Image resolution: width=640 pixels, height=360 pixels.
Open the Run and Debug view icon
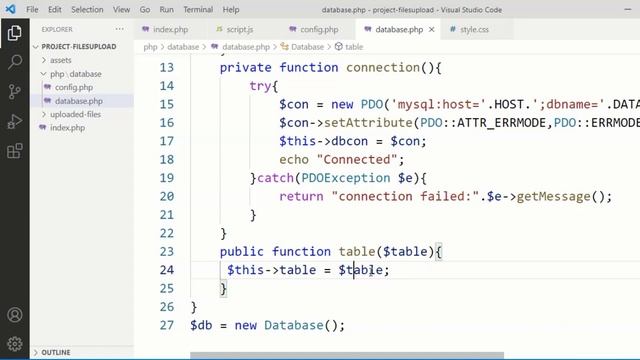14,122
